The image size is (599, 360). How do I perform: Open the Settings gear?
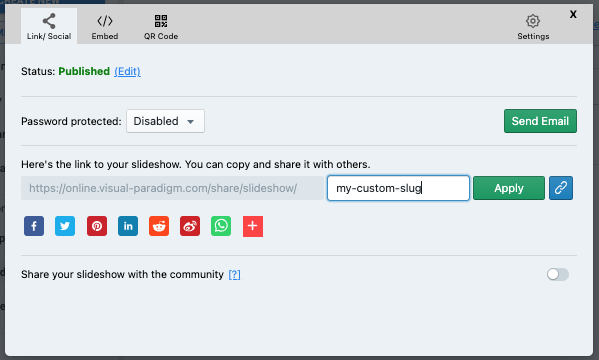(x=533, y=27)
